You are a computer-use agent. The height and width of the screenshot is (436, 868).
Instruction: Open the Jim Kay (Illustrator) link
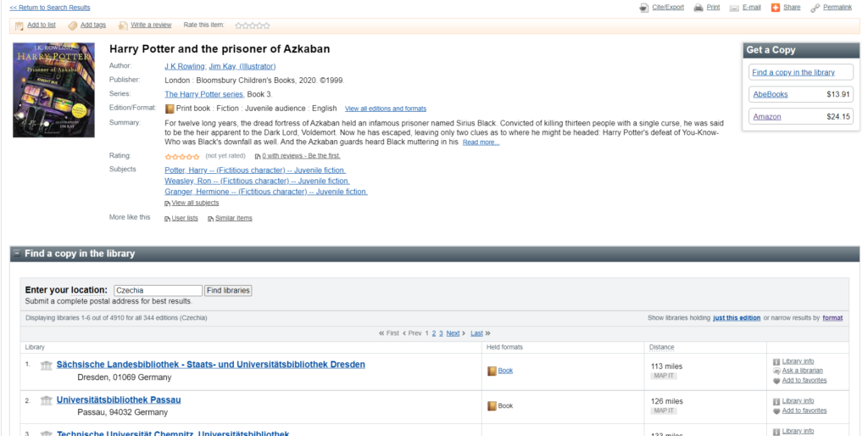(x=242, y=66)
